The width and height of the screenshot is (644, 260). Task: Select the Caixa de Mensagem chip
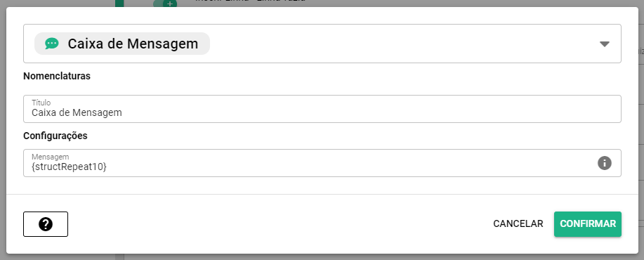[x=122, y=44]
